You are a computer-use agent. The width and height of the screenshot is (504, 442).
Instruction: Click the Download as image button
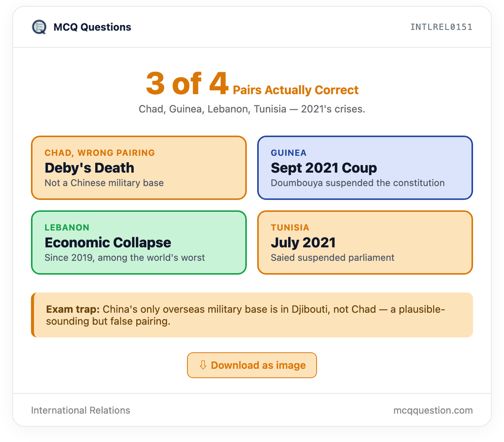pyautogui.click(x=252, y=365)
